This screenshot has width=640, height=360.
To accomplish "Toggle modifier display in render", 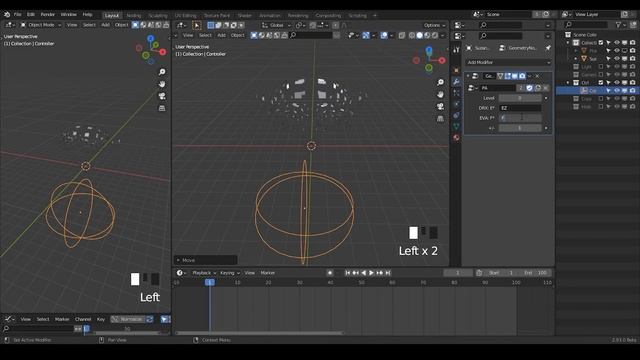I will (x=522, y=76).
